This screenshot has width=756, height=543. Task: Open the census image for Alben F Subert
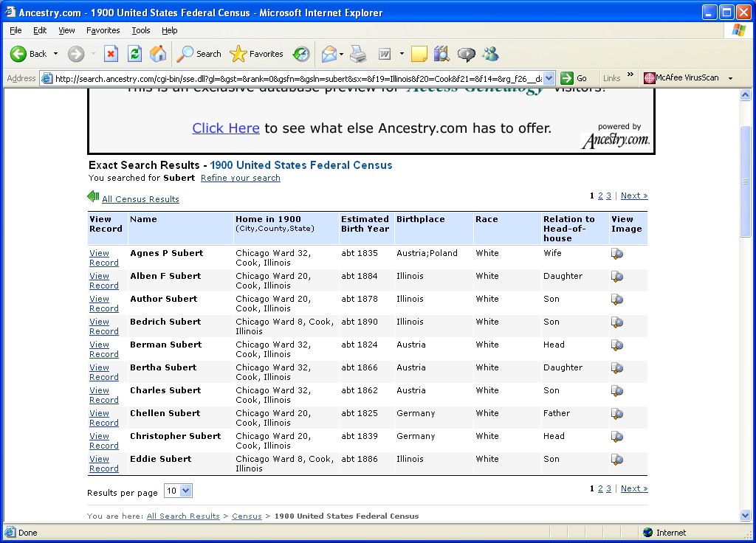tap(617, 277)
